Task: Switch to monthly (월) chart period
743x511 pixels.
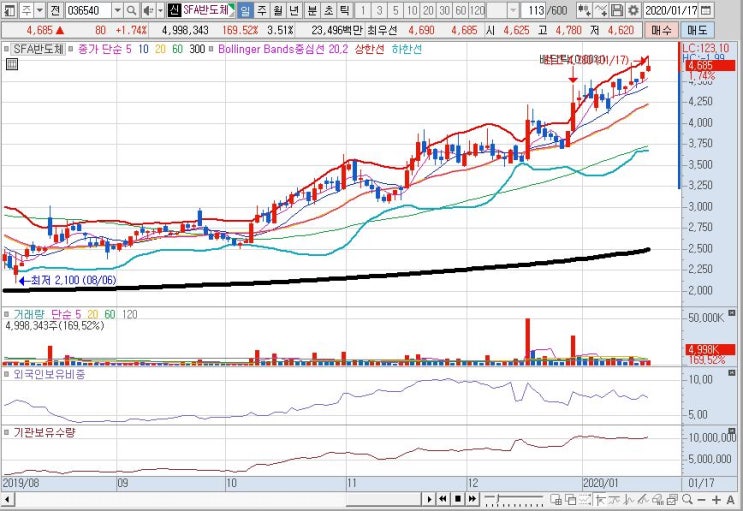Action: click(x=278, y=10)
